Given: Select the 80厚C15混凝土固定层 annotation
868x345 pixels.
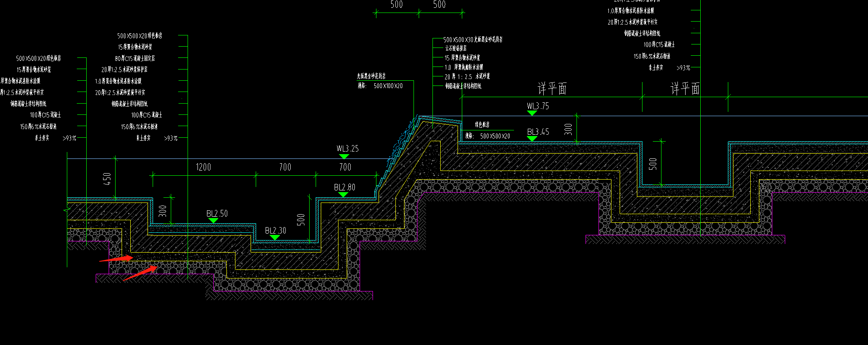Looking at the screenshot, I should pyautogui.click(x=135, y=58).
